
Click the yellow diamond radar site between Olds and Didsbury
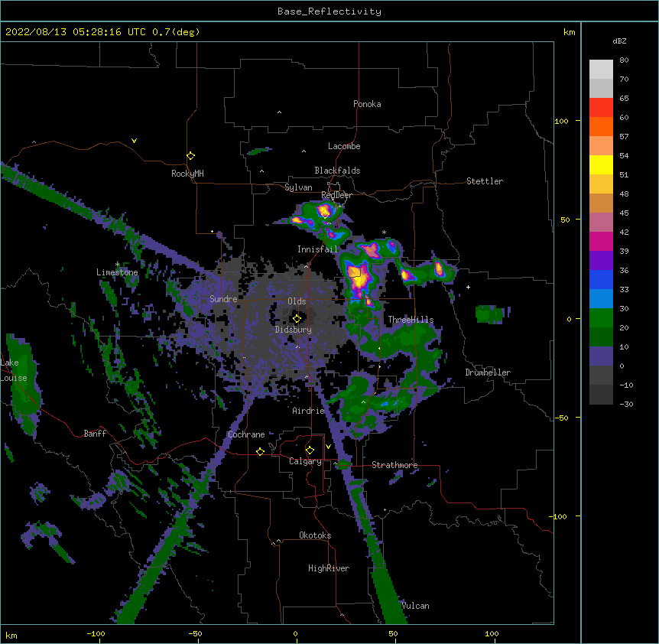point(297,319)
